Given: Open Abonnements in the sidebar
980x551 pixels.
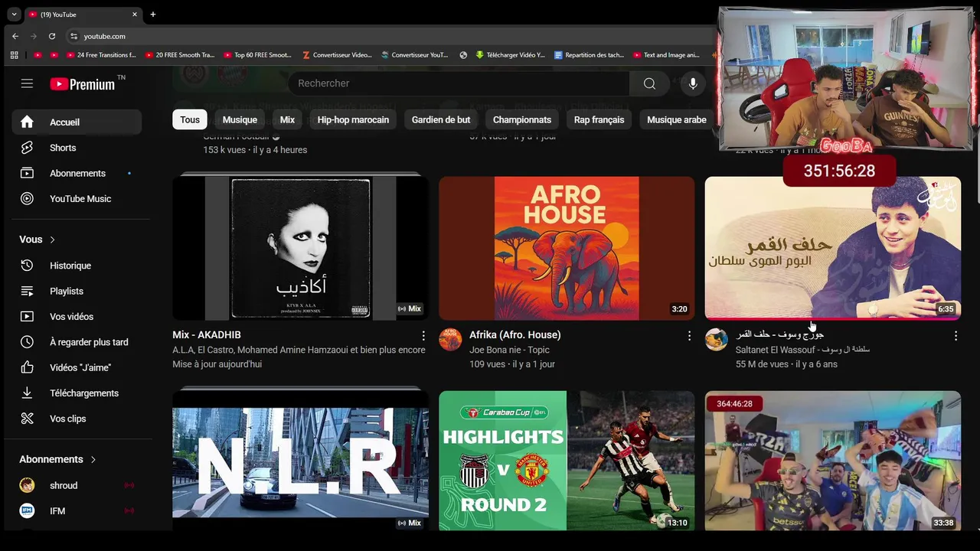Looking at the screenshot, I should coord(77,173).
